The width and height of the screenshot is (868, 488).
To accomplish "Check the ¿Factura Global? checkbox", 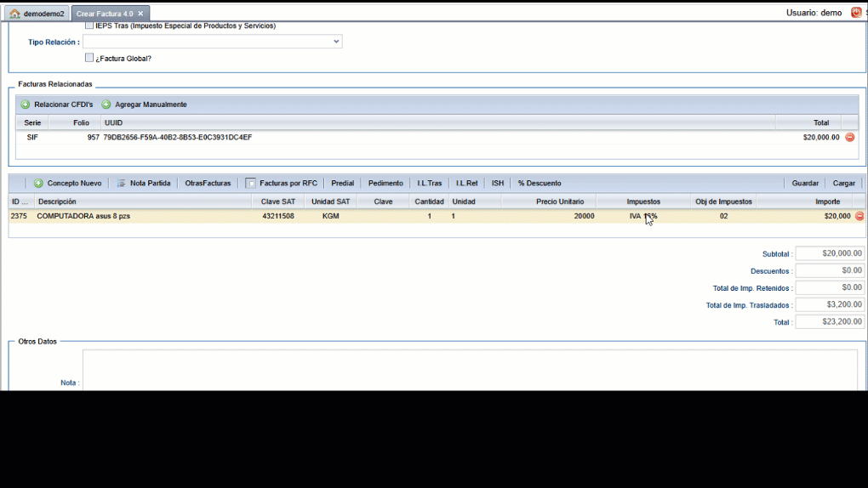I will (89, 58).
